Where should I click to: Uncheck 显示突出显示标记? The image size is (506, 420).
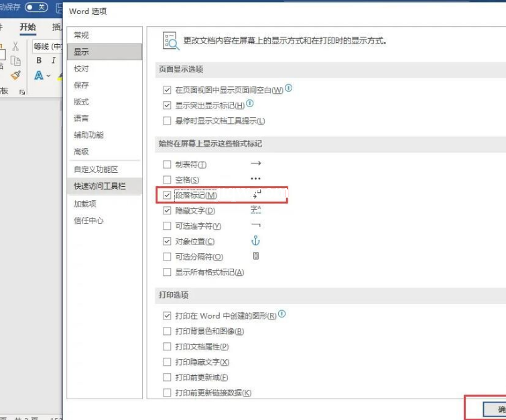tap(167, 105)
